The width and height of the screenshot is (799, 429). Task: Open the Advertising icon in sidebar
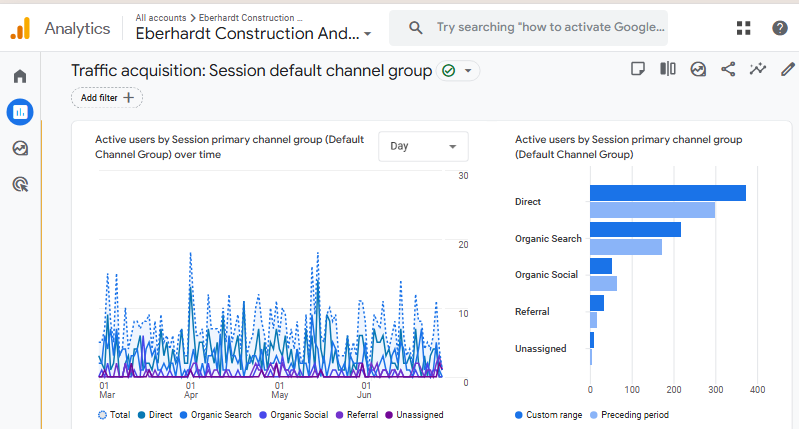[x=20, y=184]
